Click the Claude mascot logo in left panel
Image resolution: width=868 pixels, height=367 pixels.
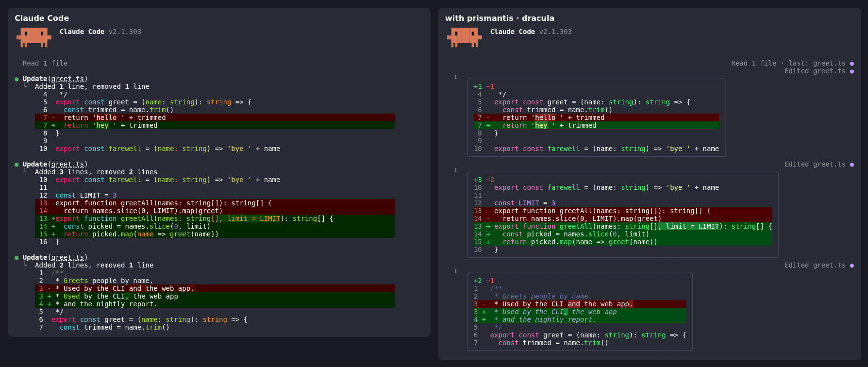click(x=33, y=37)
